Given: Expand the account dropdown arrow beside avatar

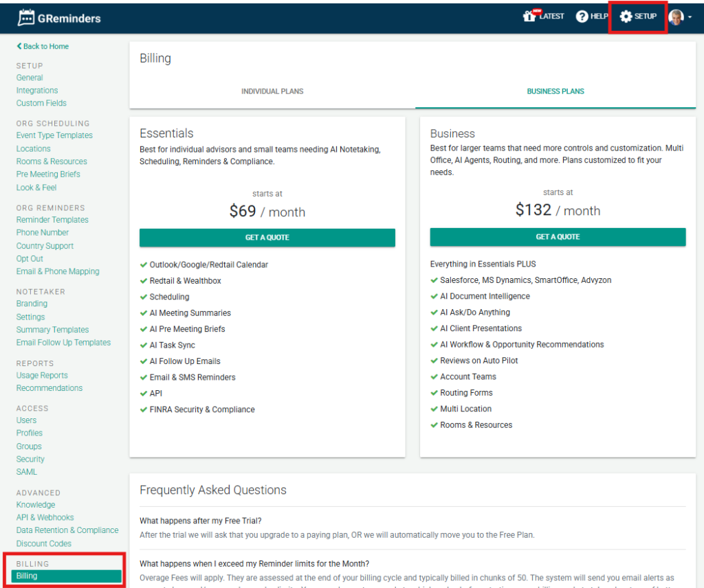Looking at the screenshot, I should [690, 18].
